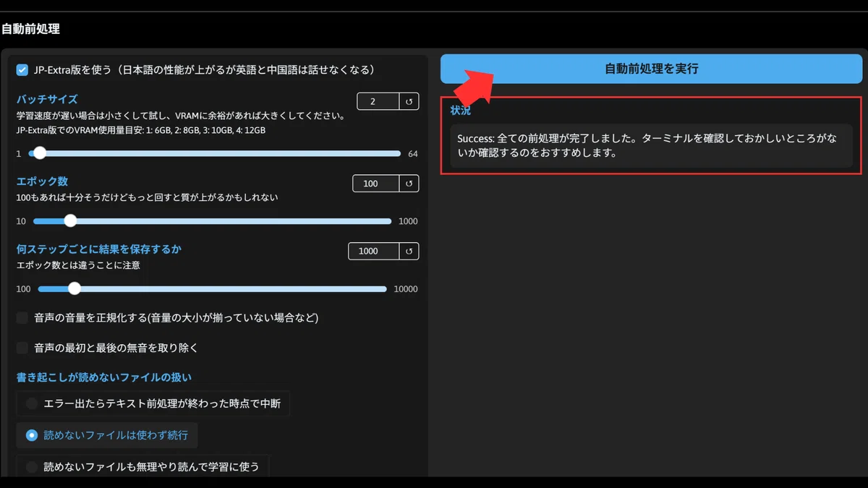Run 自動前処理を実行 button
Image resolution: width=868 pixels, height=488 pixels.
(651, 69)
